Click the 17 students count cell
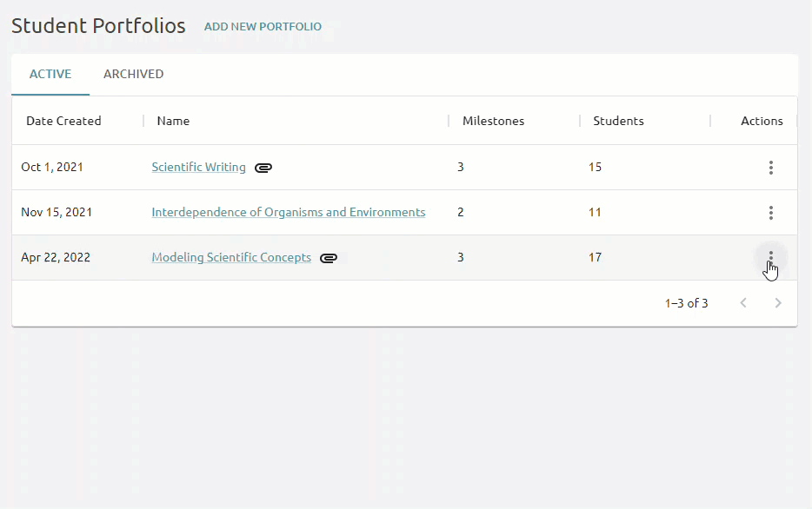812x509 pixels. click(595, 257)
